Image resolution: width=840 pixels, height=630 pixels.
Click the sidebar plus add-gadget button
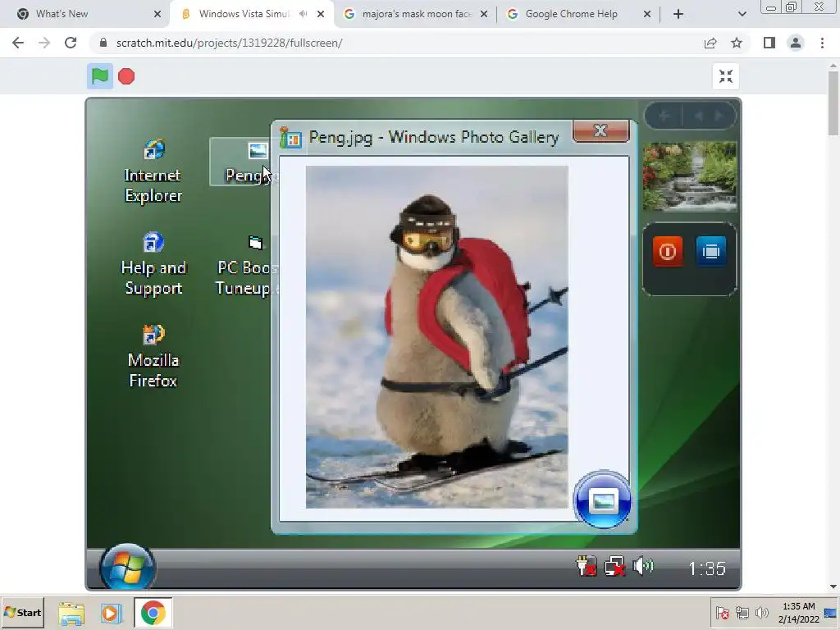[664, 116]
